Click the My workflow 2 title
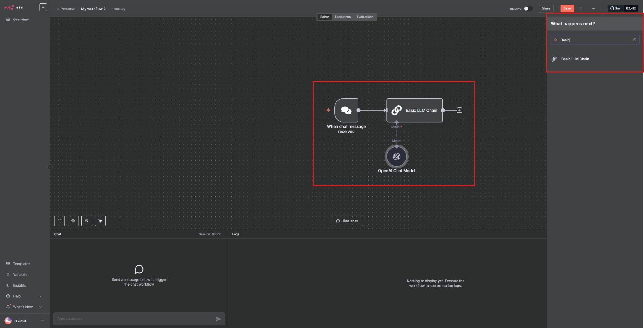644x328 pixels. tap(93, 9)
